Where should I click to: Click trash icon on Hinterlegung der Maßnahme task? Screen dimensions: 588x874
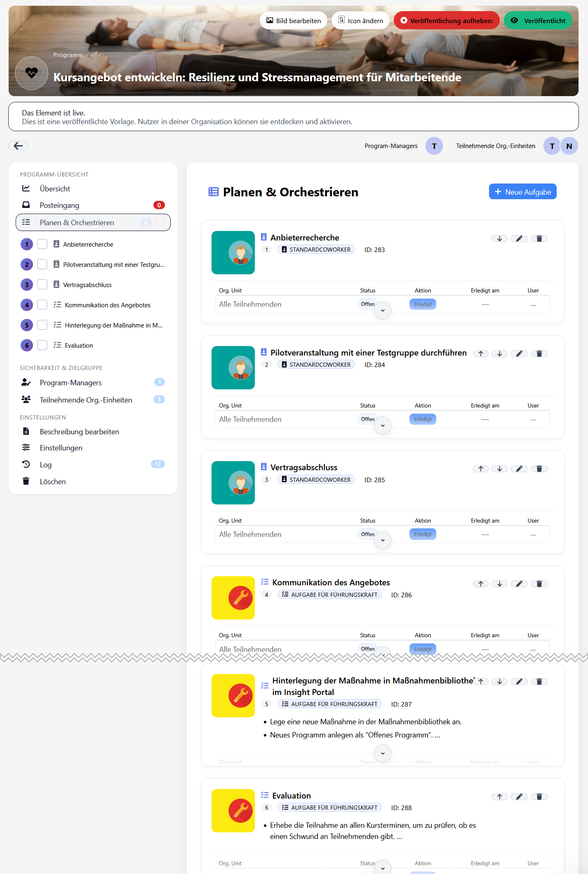(539, 682)
